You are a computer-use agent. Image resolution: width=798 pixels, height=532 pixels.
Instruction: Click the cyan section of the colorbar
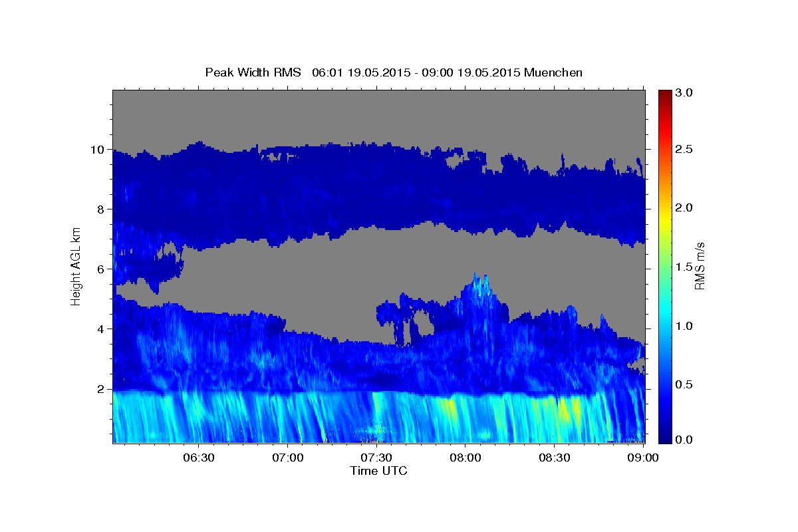pyautogui.click(x=664, y=313)
